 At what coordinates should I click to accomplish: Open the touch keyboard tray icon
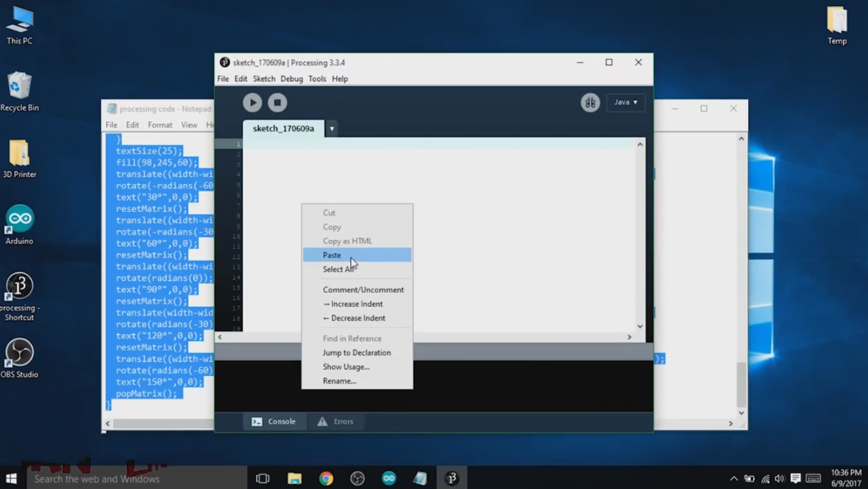[x=813, y=478]
